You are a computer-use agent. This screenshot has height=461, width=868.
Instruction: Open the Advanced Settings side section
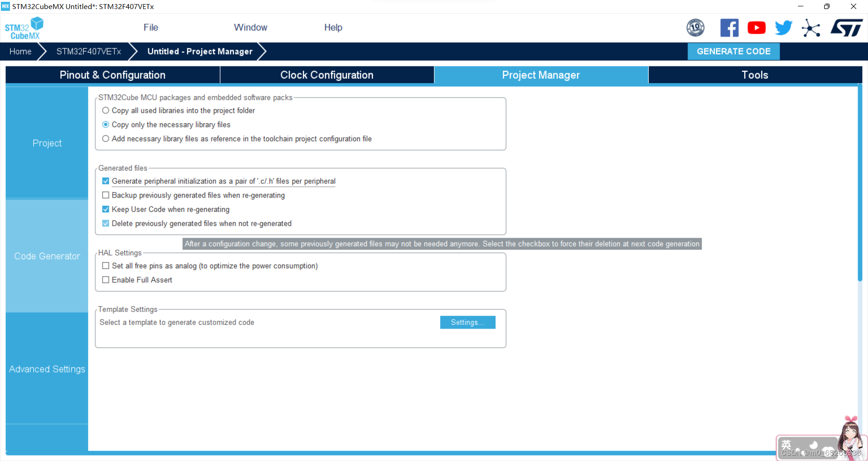[47, 369]
